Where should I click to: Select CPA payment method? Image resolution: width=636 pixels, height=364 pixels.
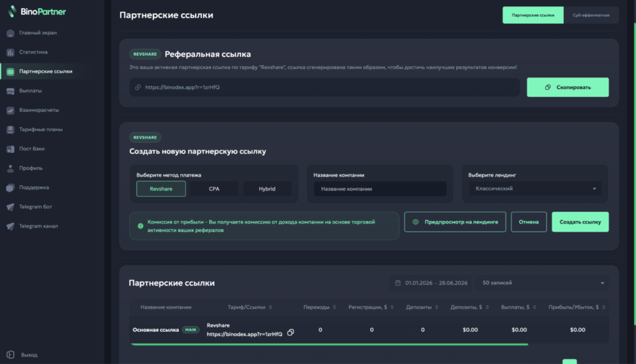(x=214, y=189)
